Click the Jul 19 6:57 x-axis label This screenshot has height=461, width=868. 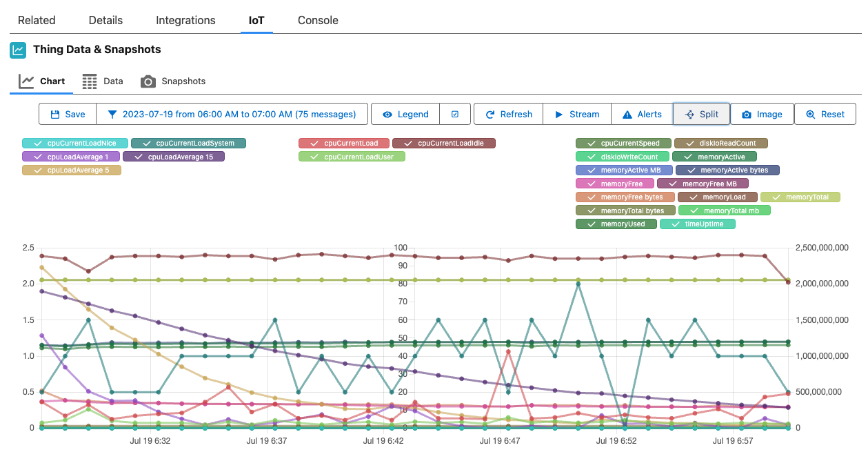point(734,440)
